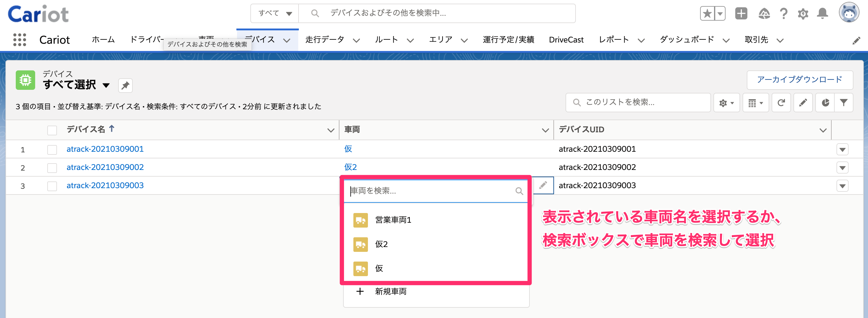Click the green device object icon
Viewport: 868px width, 318px height.
point(25,80)
